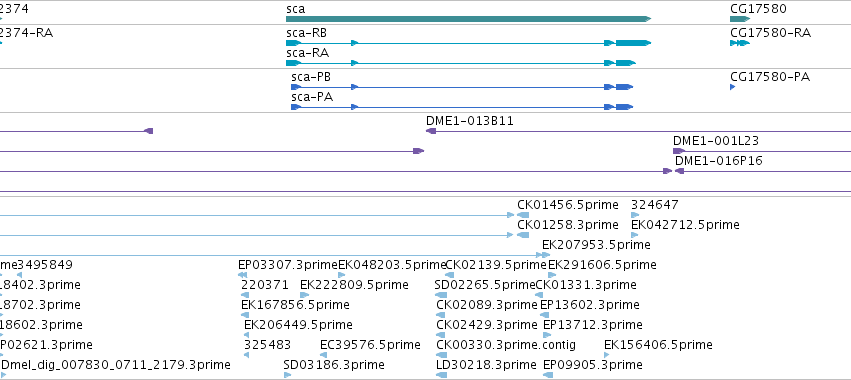851x380 pixels.
Task: Select the 220371 feature label
Action: (x=264, y=284)
